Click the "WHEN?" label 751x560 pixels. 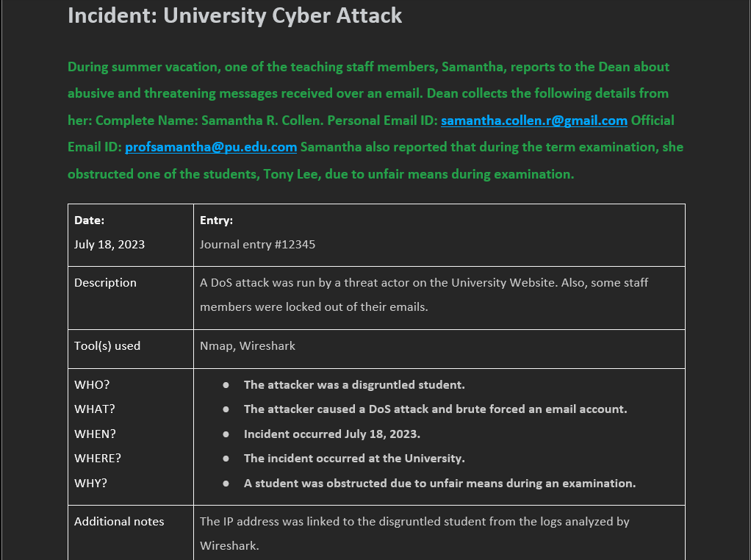pos(95,434)
